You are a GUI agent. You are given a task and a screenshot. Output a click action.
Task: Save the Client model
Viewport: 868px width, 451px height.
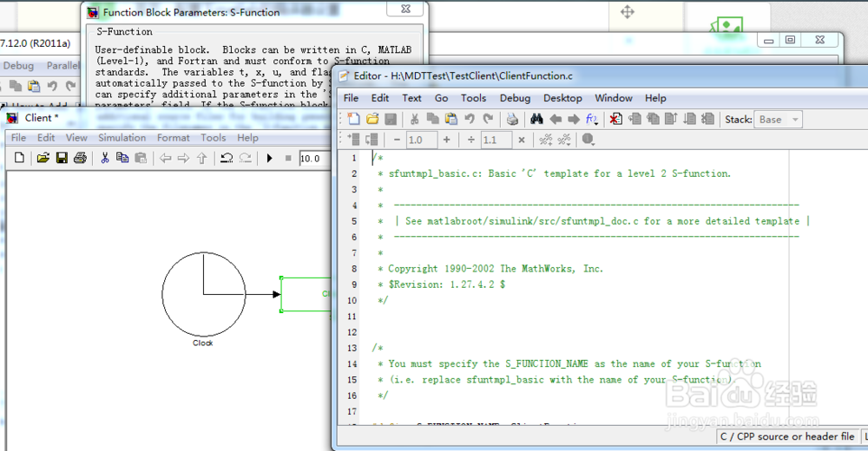[x=62, y=158]
